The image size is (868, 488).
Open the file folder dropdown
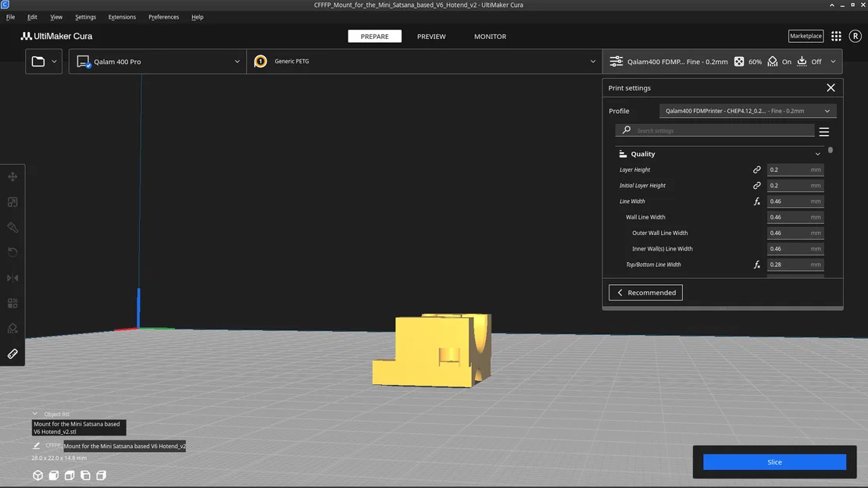click(44, 62)
